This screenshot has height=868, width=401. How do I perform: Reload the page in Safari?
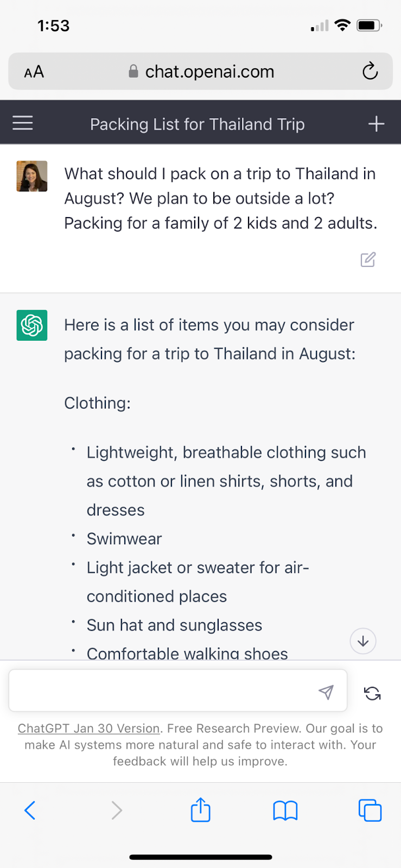point(370,71)
